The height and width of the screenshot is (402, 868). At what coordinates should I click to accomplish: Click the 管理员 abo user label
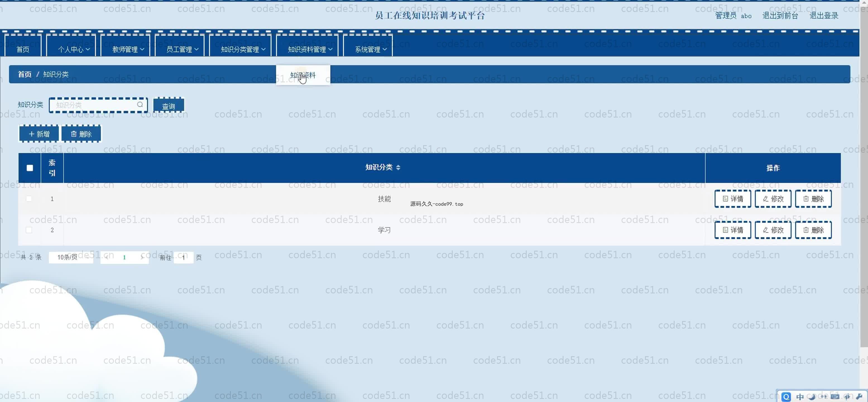[733, 16]
